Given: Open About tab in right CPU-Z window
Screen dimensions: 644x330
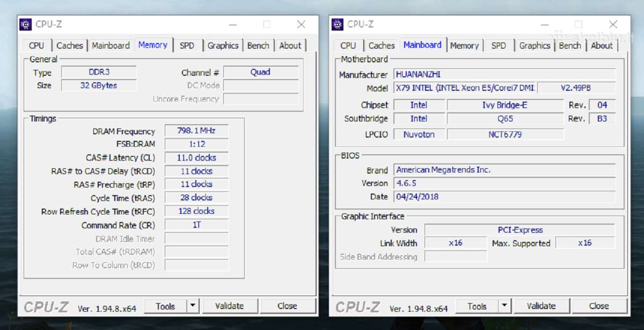Looking at the screenshot, I should click(602, 46).
